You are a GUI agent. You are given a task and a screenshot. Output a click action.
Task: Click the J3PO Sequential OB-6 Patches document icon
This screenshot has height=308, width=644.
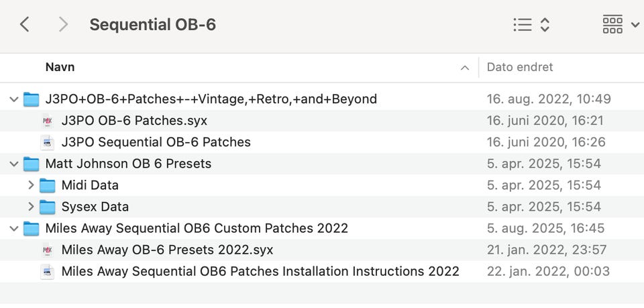pos(47,142)
